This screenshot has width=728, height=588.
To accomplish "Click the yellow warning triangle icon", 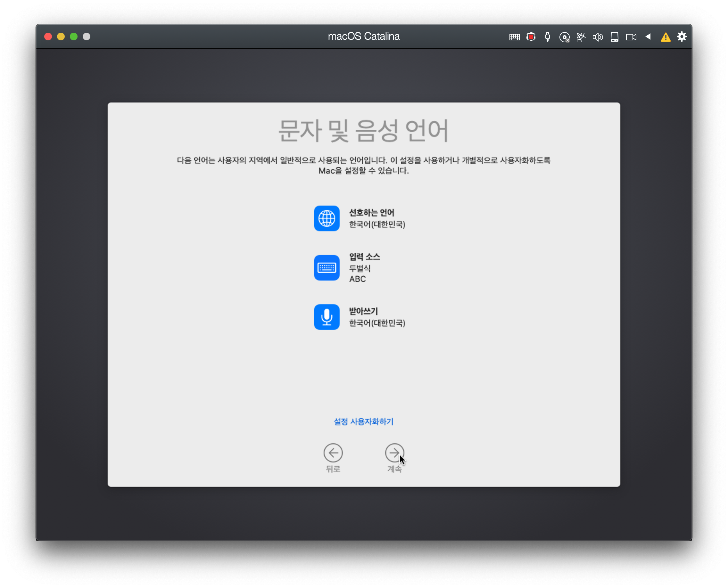I will tap(665, 37).
